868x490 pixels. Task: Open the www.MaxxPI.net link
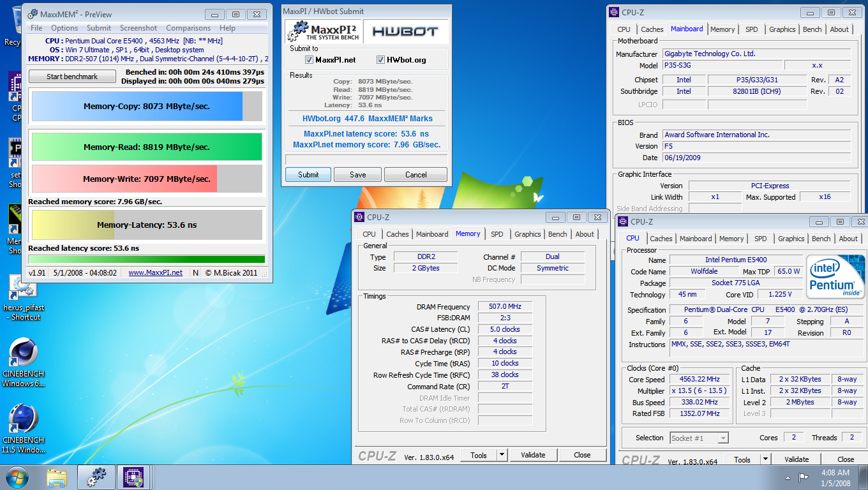(x=155, y=272)
